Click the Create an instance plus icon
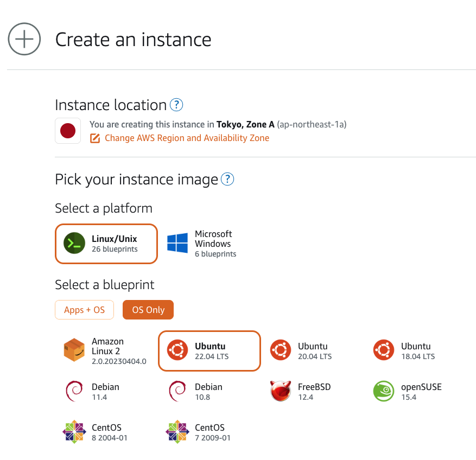Viewport: 476px width, 460px height. tap(24, 39)
